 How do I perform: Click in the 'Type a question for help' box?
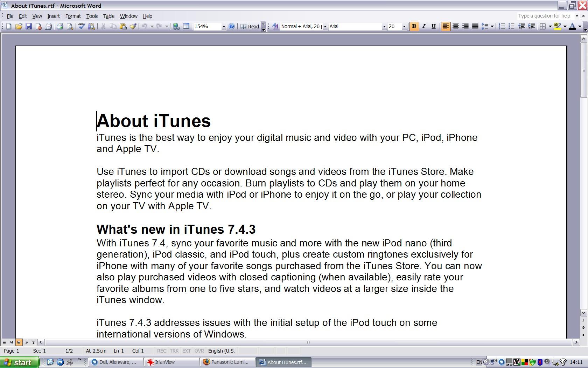[545, 16]
